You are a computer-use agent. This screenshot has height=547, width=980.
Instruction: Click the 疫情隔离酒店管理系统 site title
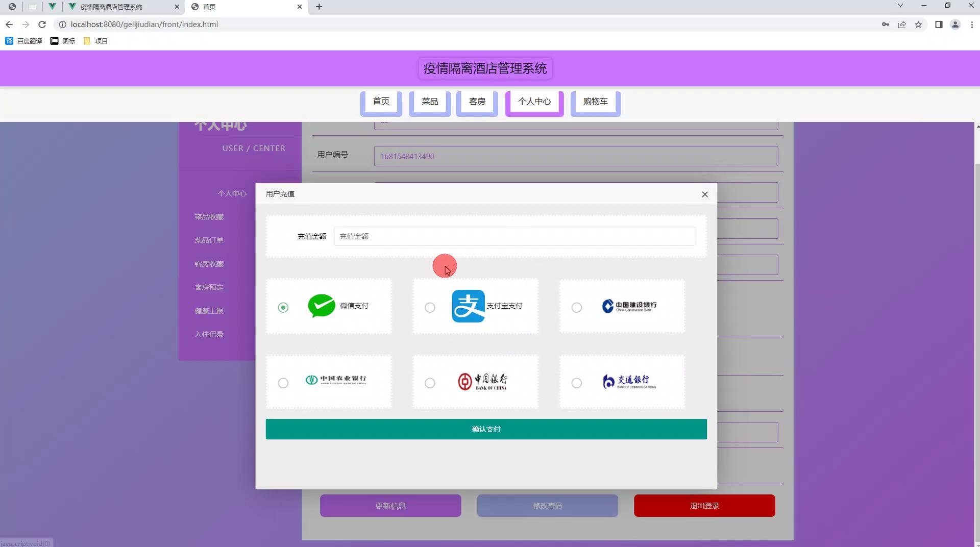pyautogui.click(x=485, y=68)
